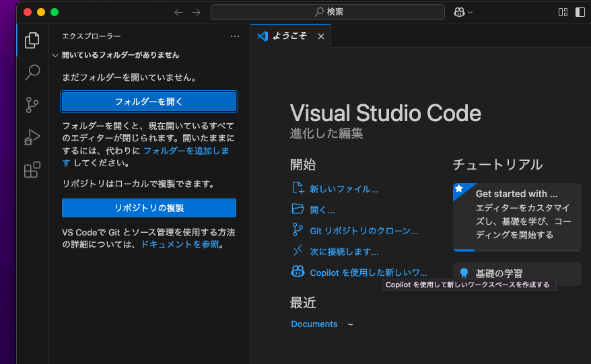Click the star badge on Get started card

point(458,188)
